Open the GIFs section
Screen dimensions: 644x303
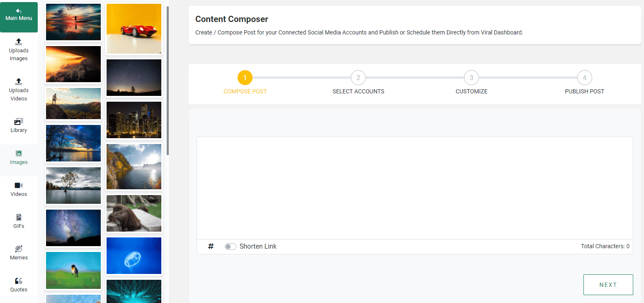(19, 221)
